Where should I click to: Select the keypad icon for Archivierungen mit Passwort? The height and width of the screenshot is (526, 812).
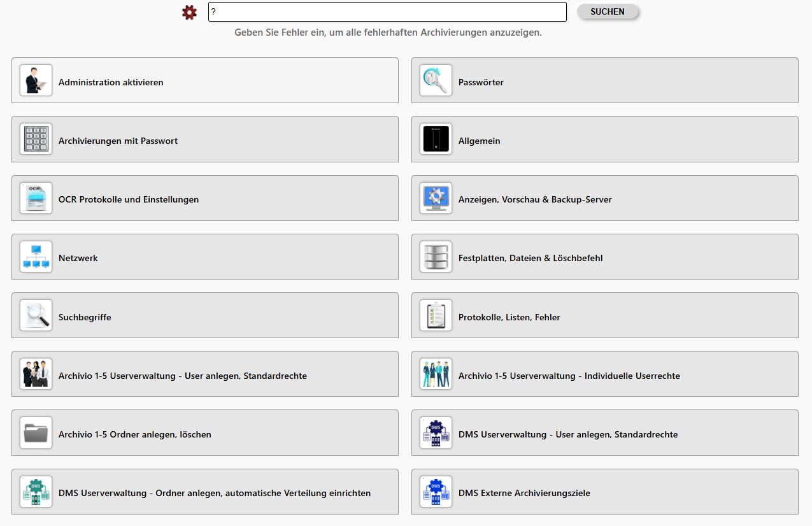point(36,139)
